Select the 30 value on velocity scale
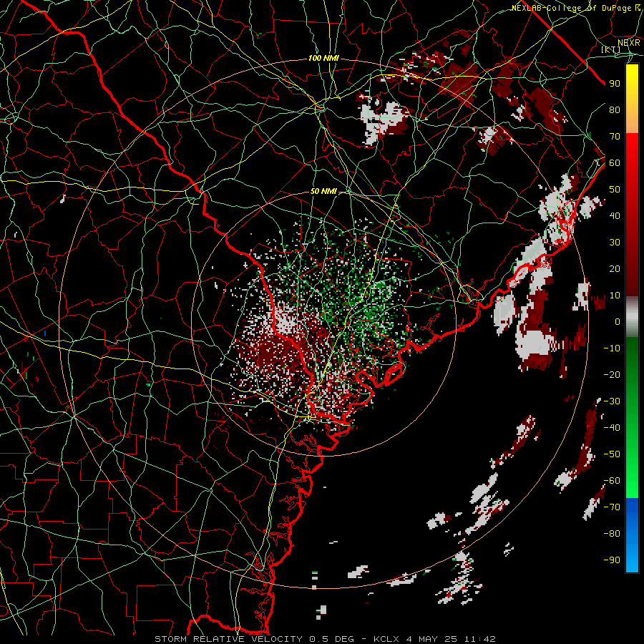Viewport: 644px width, 644px height. [615, 243]
